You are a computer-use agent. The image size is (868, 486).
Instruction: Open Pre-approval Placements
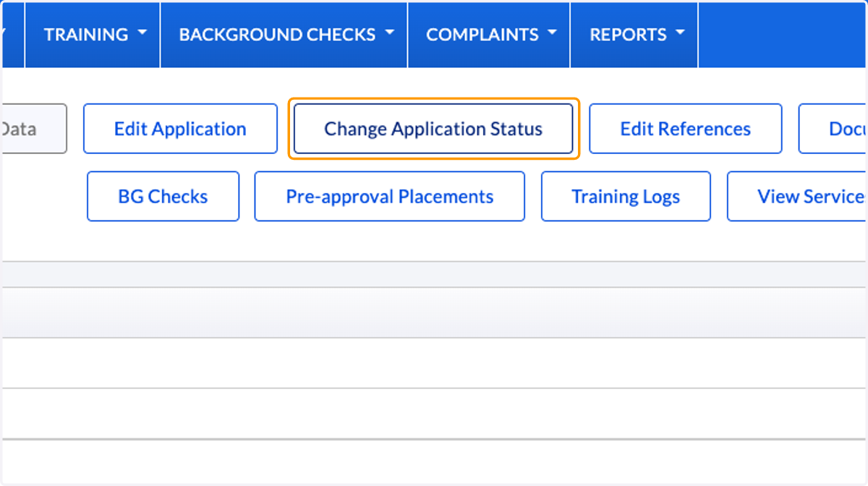point(389,196)
